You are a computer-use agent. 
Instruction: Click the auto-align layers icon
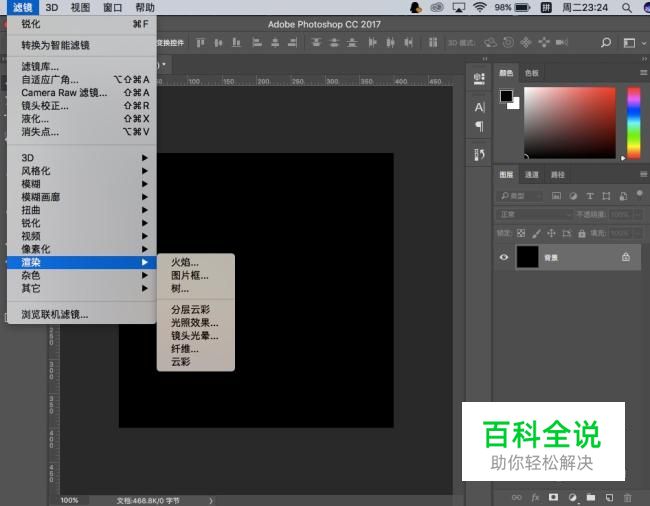(433, 42)
